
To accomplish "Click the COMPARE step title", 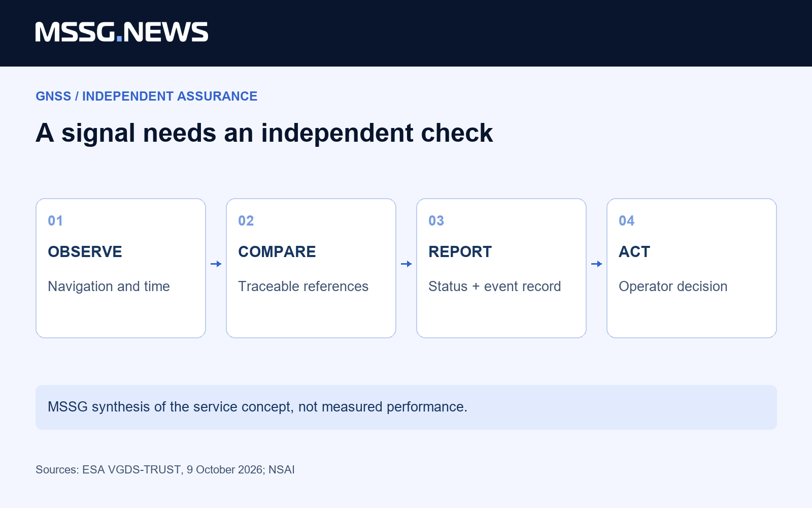I will 277,252.
